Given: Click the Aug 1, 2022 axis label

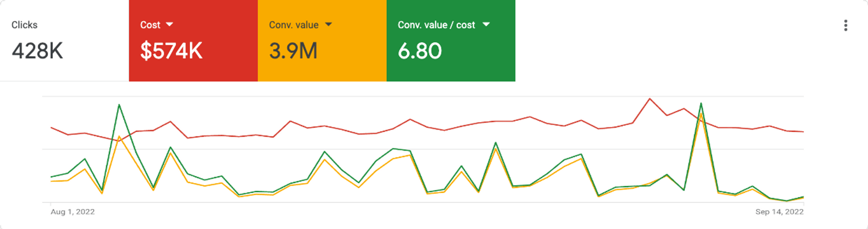Looking at the screenshot, I should coord(72,212).
